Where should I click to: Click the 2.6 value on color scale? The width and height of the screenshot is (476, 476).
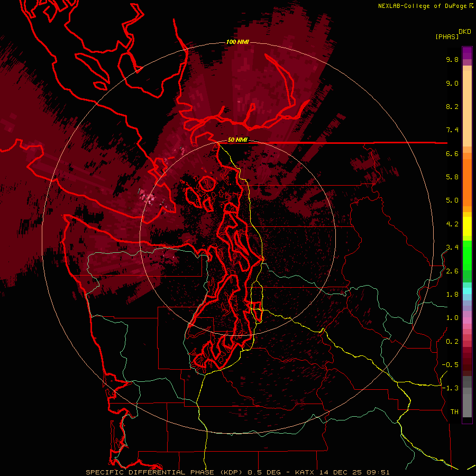452,271
